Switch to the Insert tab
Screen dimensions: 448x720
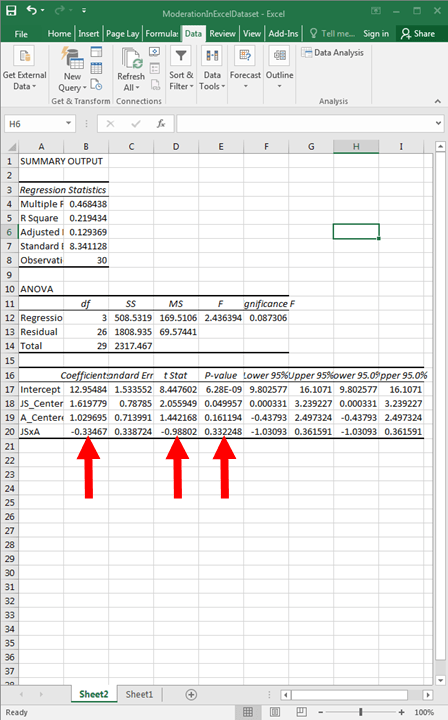tap(89, 34)
